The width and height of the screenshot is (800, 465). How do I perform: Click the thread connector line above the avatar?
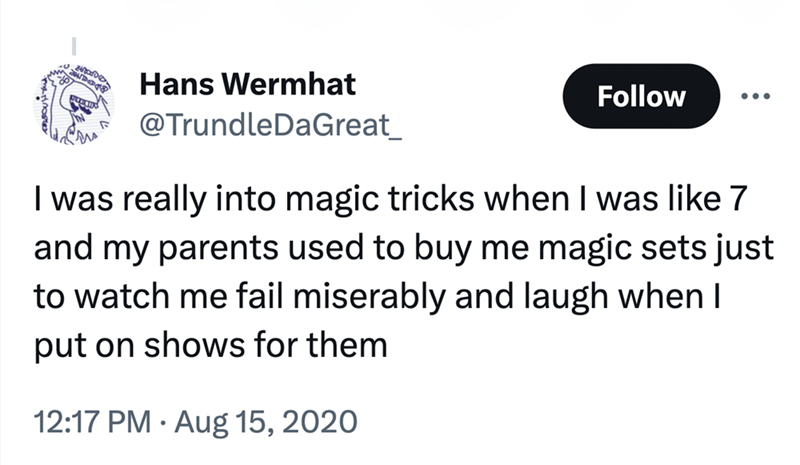[77, 44]
